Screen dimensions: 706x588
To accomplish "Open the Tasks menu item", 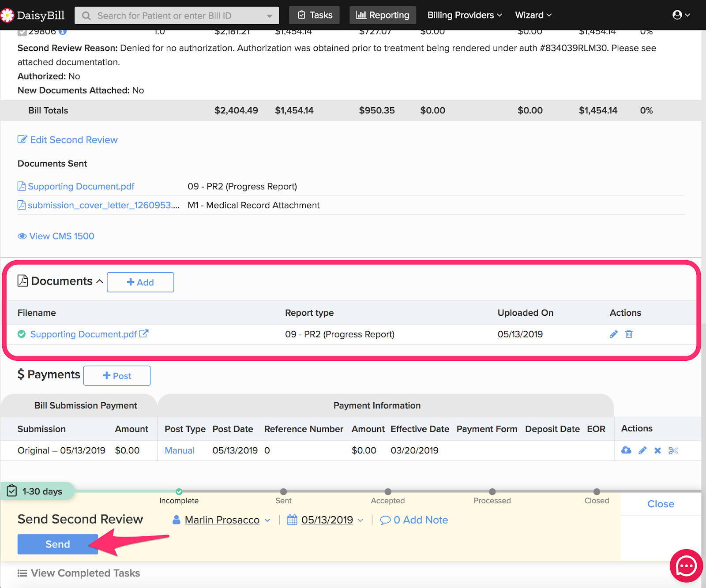I will 315,15.
